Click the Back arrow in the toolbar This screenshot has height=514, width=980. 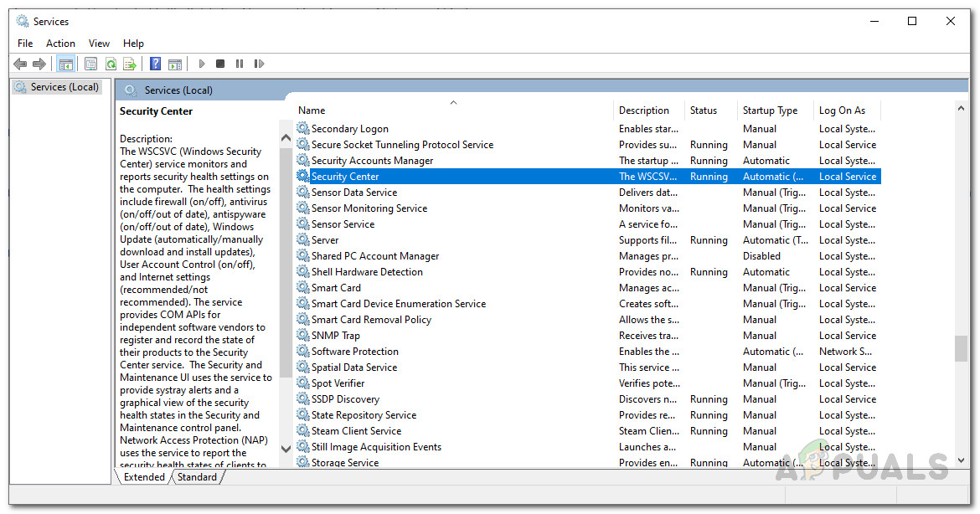pos(20,64)
